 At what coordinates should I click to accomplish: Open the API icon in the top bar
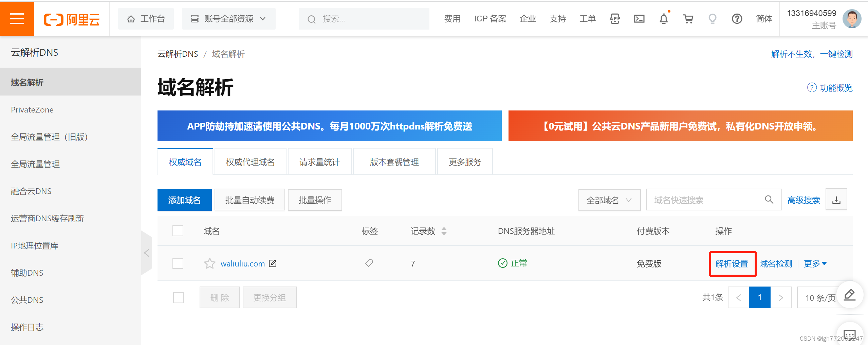[x=615, y=19]
